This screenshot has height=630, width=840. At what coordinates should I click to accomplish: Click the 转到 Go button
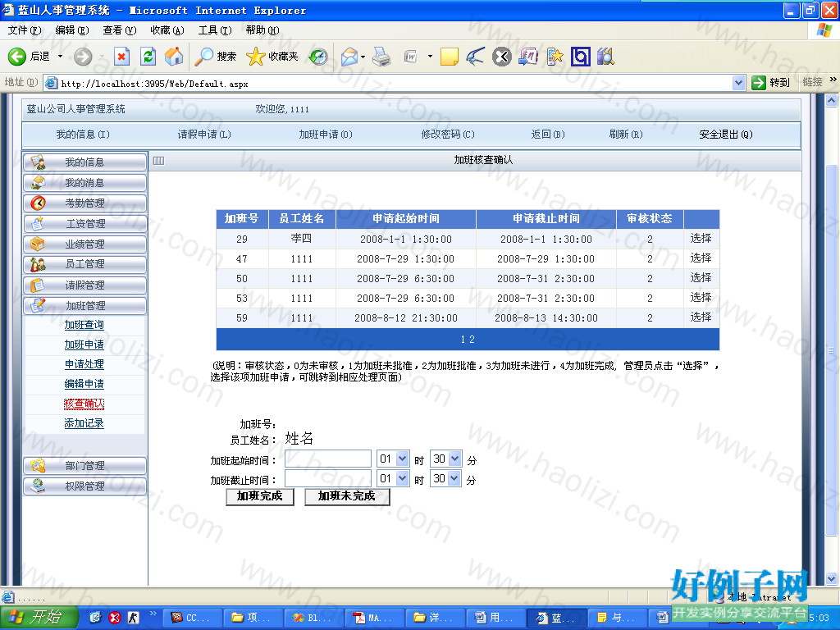click(771, 83)
